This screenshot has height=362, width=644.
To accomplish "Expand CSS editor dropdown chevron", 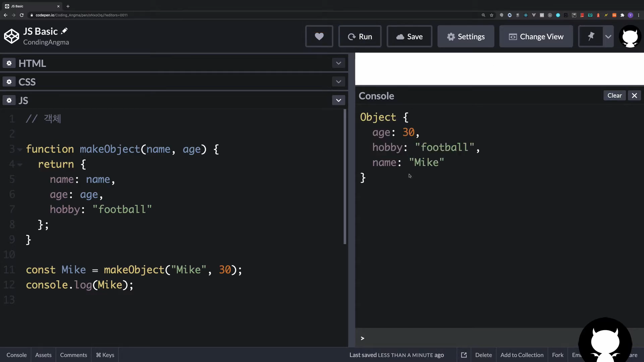I will 338,82.
